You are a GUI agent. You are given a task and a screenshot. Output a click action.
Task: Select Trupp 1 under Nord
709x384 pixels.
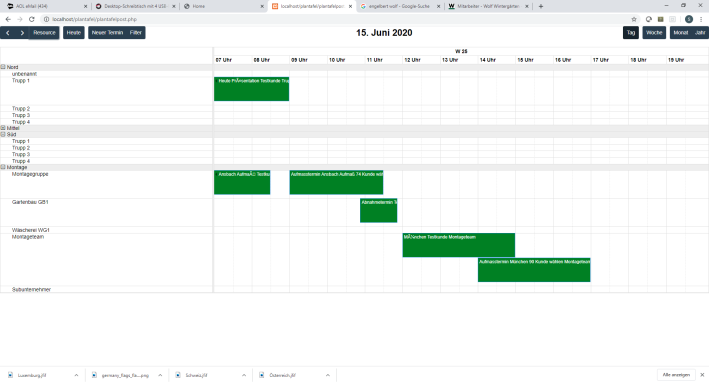point(21,81)
